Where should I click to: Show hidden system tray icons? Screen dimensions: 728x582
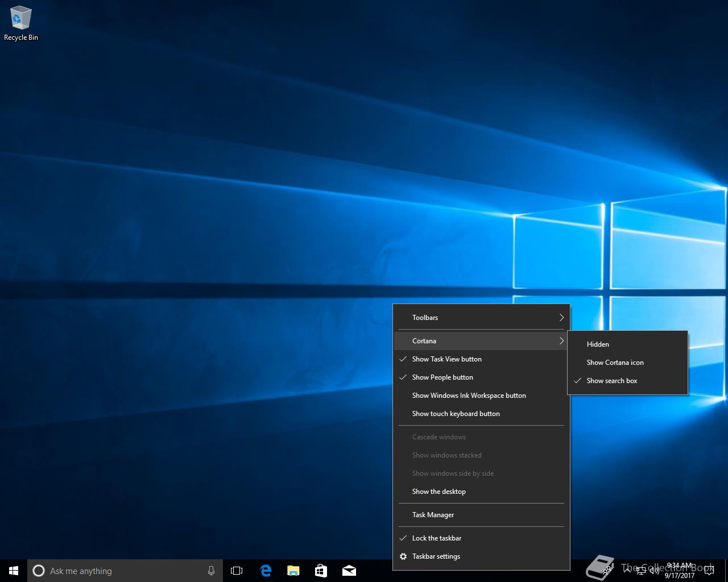627,571
